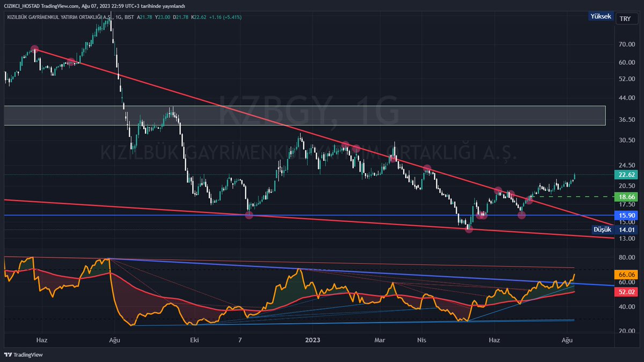Click the Düşük low-price label

[x=601, y=230]
